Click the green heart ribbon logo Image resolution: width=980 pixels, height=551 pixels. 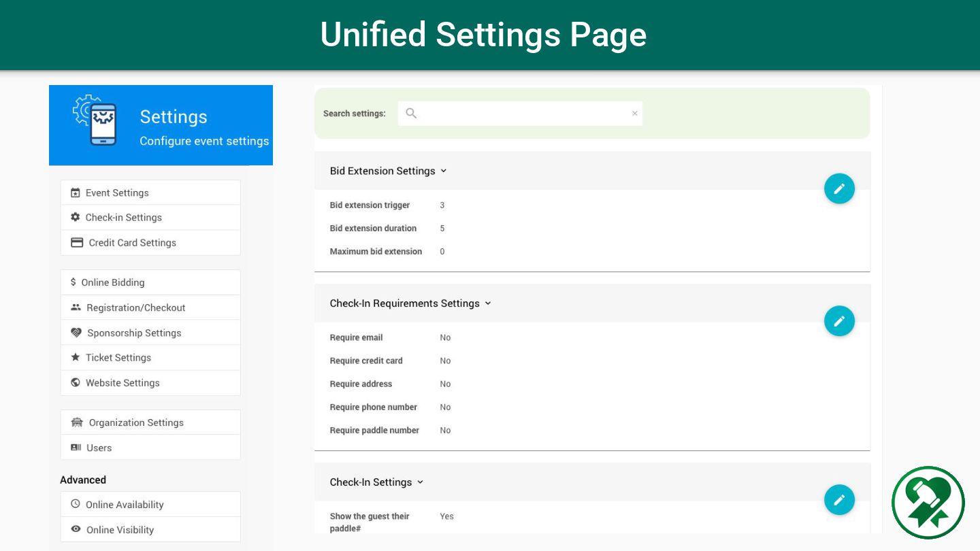(928, 503)
